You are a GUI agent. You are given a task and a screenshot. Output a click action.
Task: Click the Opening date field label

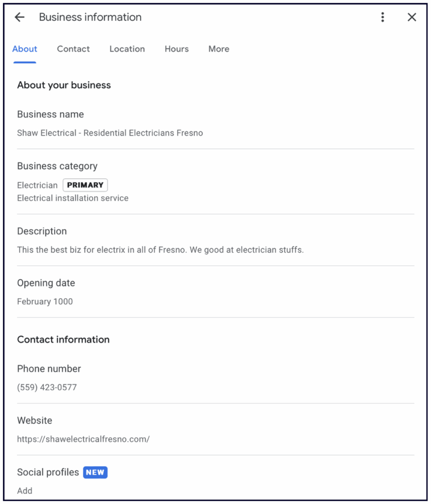(x=46, y=283)
